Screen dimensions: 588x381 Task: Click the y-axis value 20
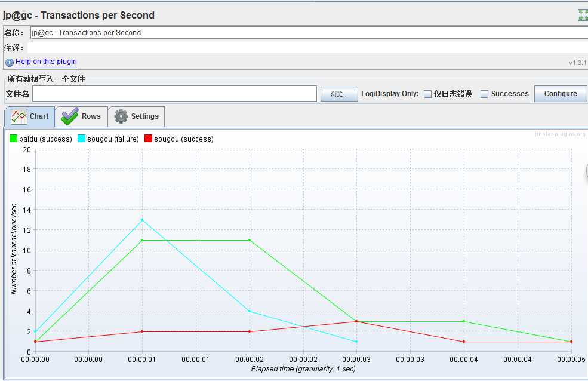coord(27,150)
